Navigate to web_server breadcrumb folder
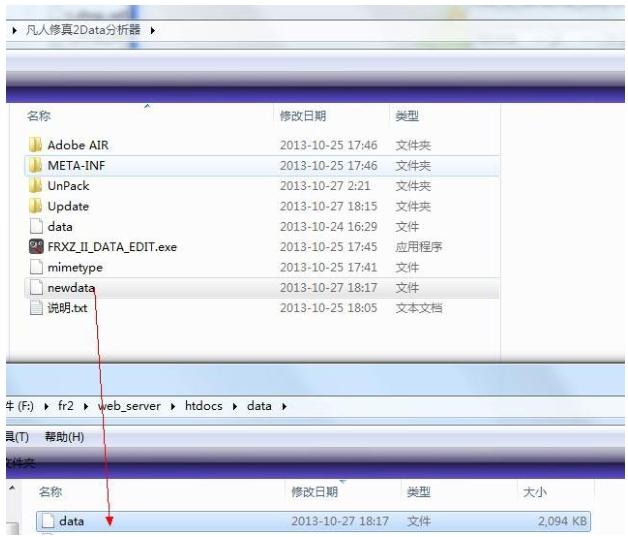The image size is (628, 537). pyautogui.click(x=129, y=406)
